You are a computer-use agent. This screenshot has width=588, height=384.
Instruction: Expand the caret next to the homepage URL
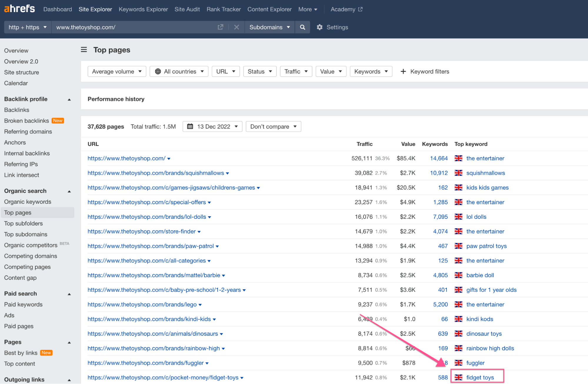pos(169,158)
